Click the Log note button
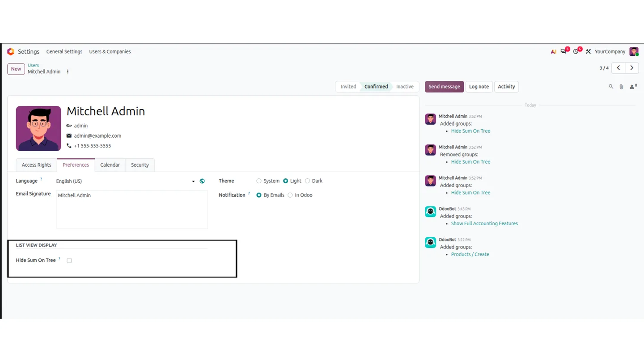The width and height of the screenshot is (644, 362). click(x=479, y=87)
